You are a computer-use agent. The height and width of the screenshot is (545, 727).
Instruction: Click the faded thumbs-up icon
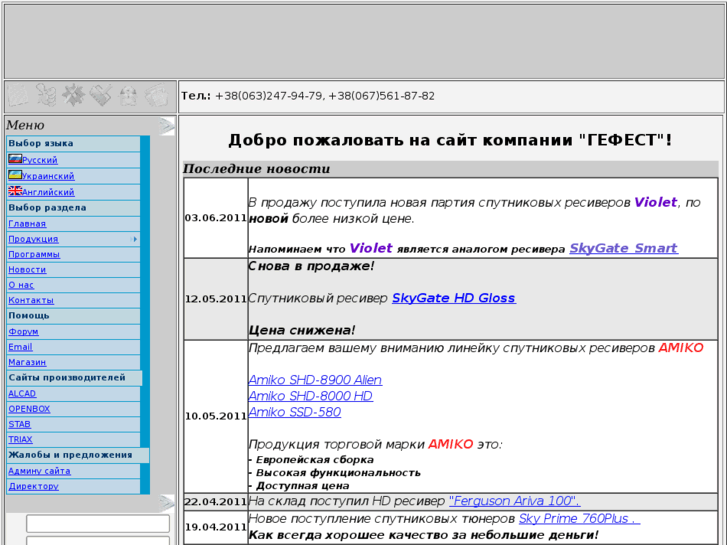tap(46, 95)
